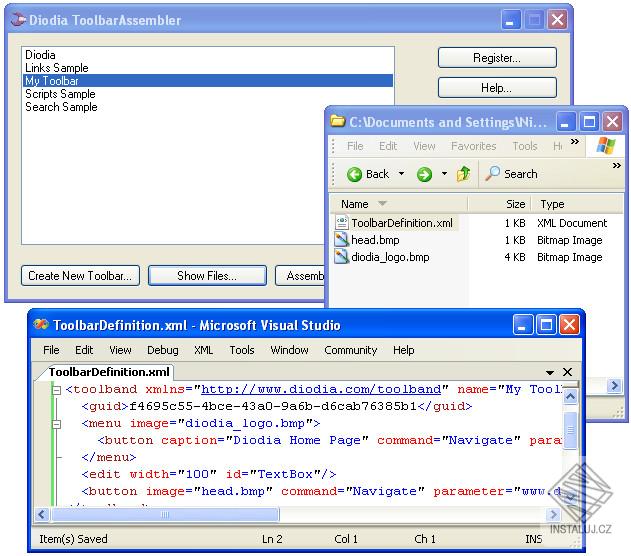The image size is (631, 556).
Task: Click Visual Studio title bar icon
Action: click(x=41, y=324)
